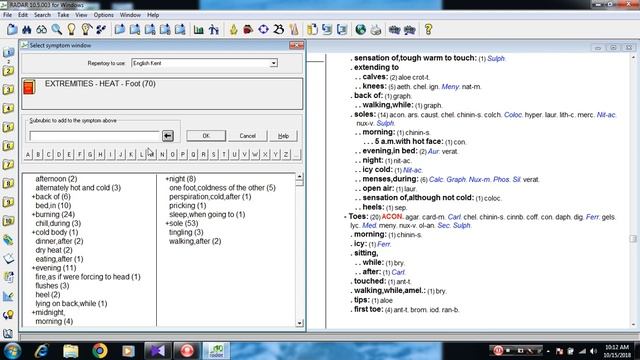Open the Take menu
640x360 pixels.
63,15
